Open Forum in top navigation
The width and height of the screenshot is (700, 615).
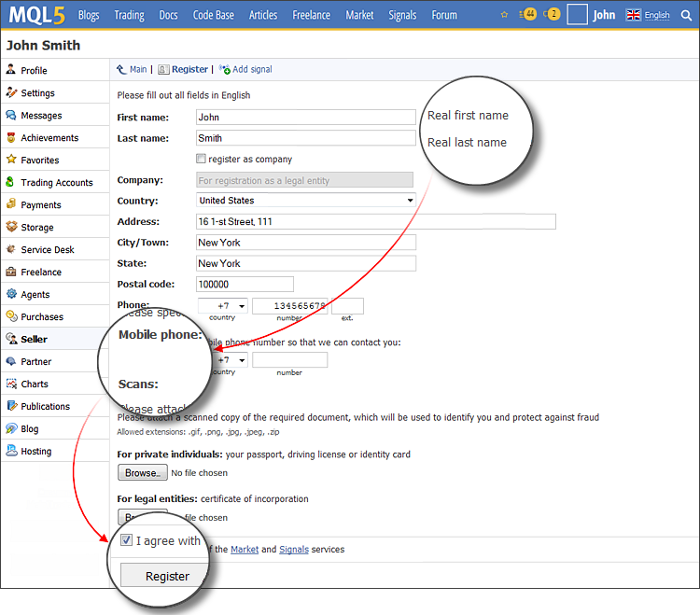(444, 15)
